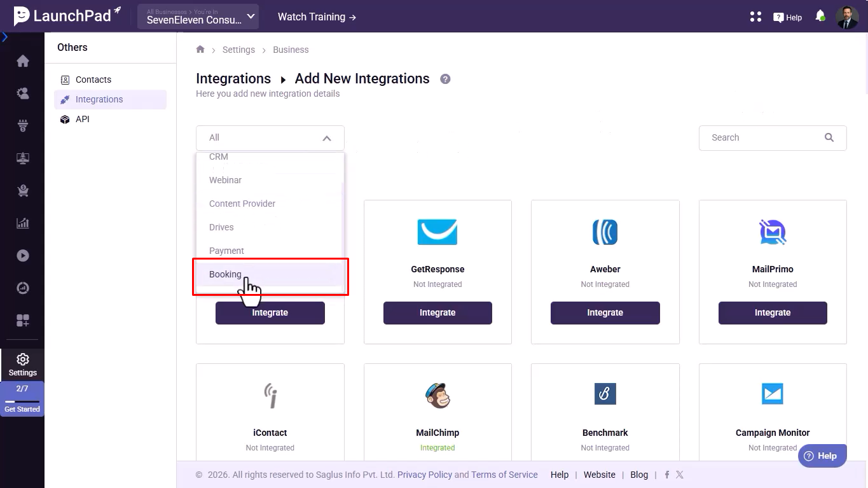Image resolution: width=868 pixels, height=488 pixels.
Task: Open the notifications bell
Action: [820, 16]
